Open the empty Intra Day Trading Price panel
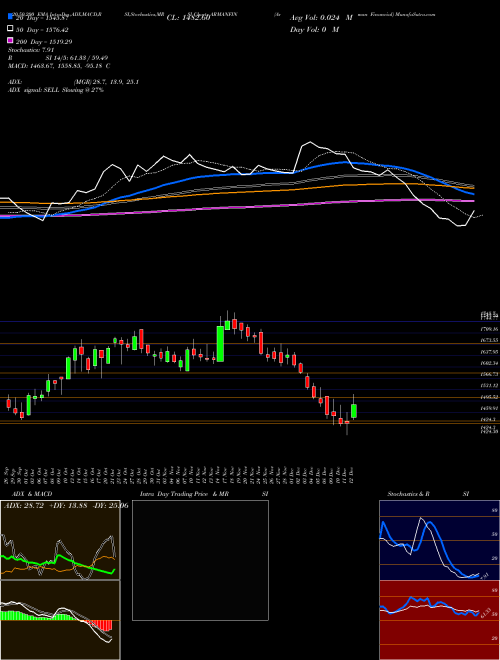Image resolution: width=500 pixels, height=660 pixels. click(200, 560)
